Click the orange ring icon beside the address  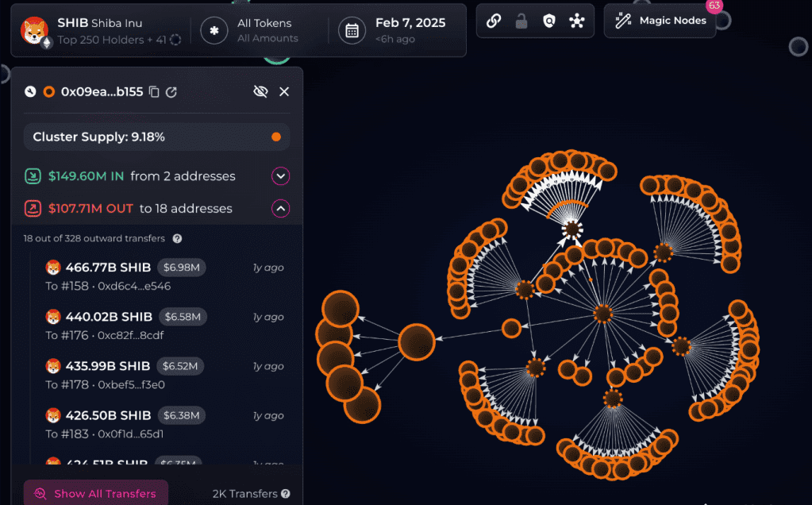click(49, 91)
